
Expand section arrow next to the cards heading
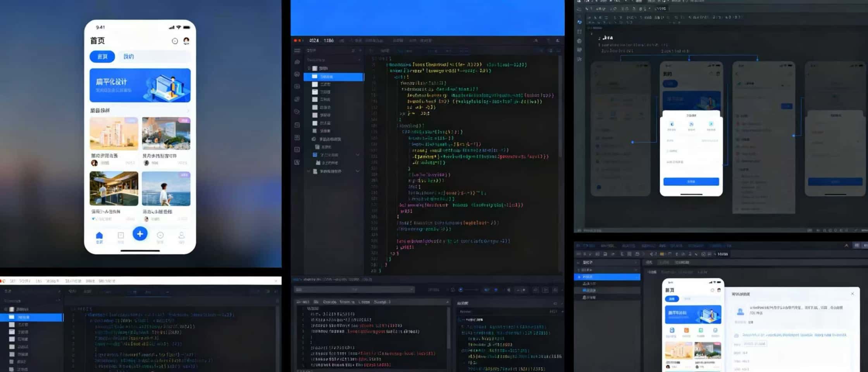[x=188, y=111]
